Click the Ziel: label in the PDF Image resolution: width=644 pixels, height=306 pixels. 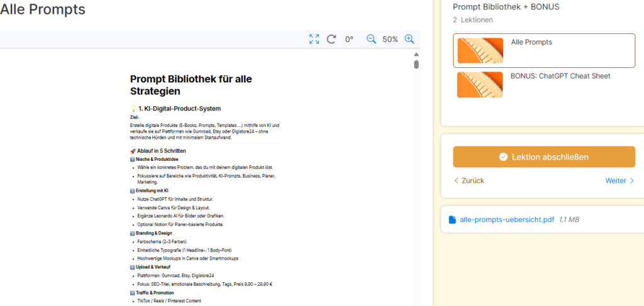point(134,117)
